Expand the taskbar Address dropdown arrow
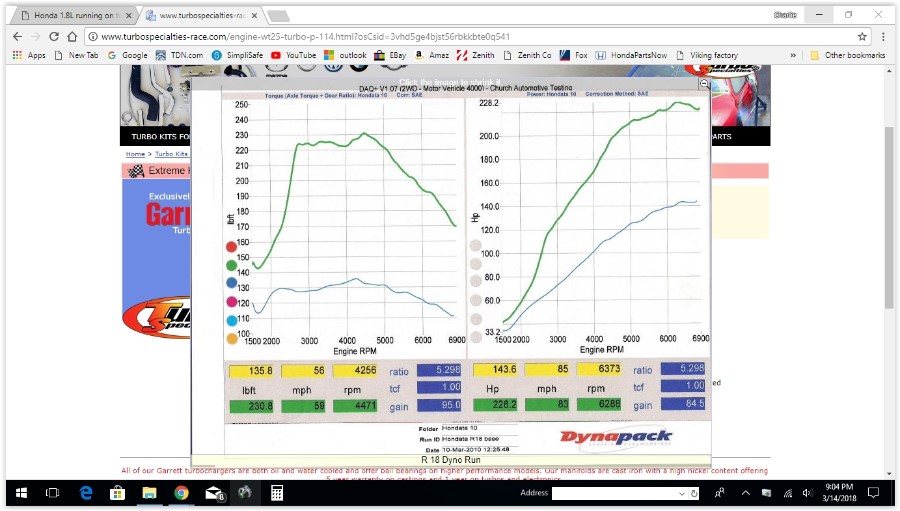Screen dimensions: 900x511 (x=681, y=493)
